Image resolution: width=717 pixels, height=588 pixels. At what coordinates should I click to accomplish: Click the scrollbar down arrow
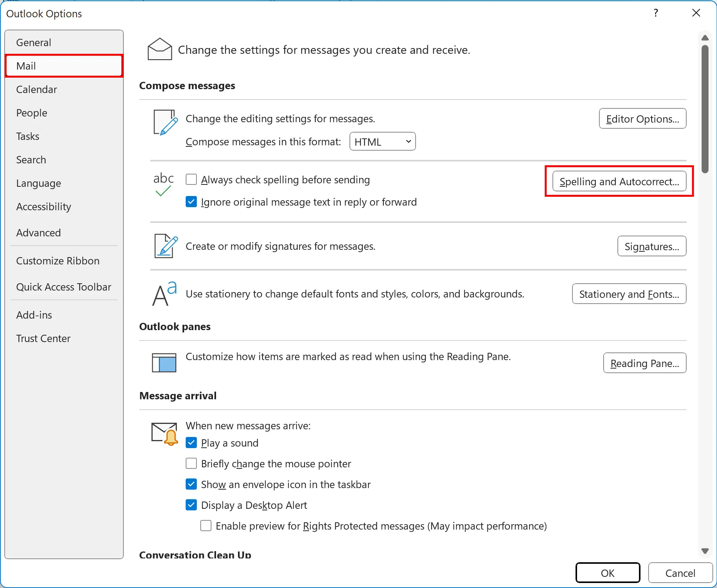(705, 551)
